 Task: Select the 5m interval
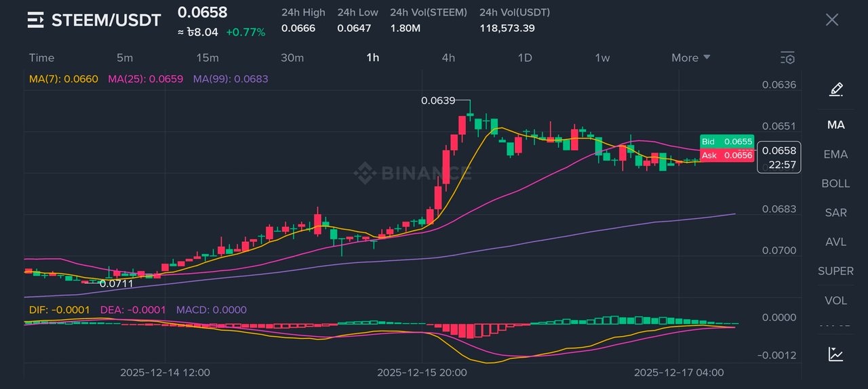[125, 58]
